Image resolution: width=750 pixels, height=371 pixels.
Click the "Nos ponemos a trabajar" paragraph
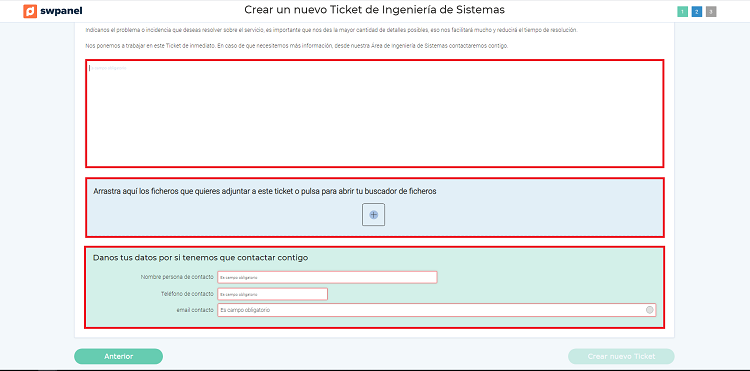[x=297, y=46]
